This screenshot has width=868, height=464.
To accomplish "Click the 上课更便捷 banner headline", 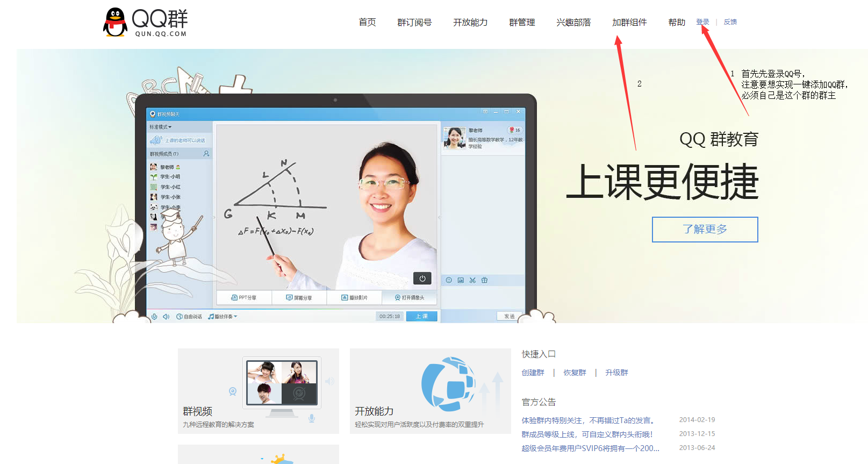I will click(662, 182).
